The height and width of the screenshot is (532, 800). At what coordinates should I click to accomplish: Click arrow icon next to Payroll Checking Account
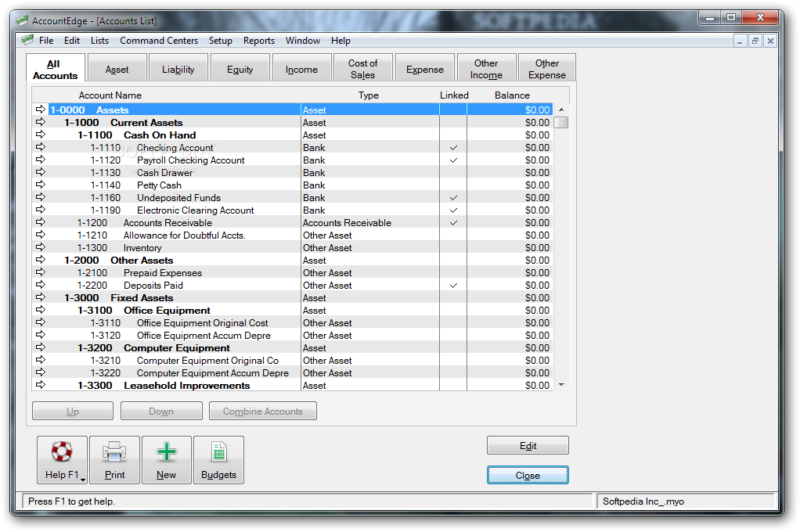41,159
